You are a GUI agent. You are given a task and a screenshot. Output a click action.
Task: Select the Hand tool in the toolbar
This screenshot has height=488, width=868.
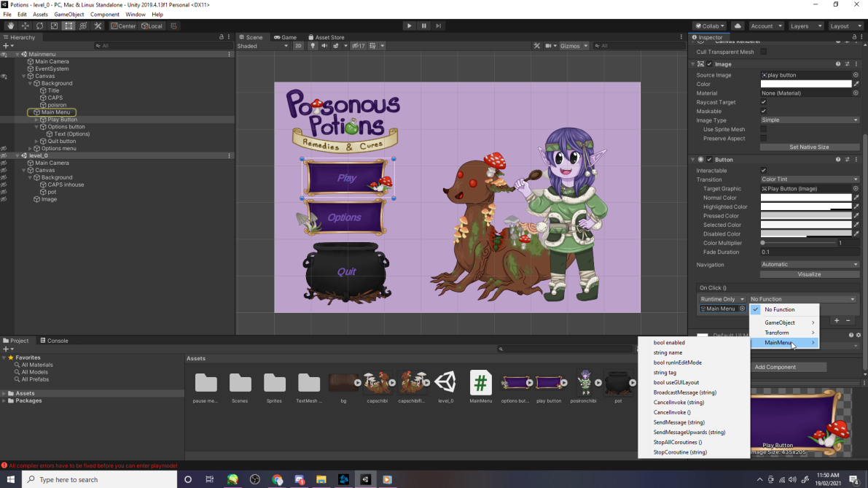(10, 26)
